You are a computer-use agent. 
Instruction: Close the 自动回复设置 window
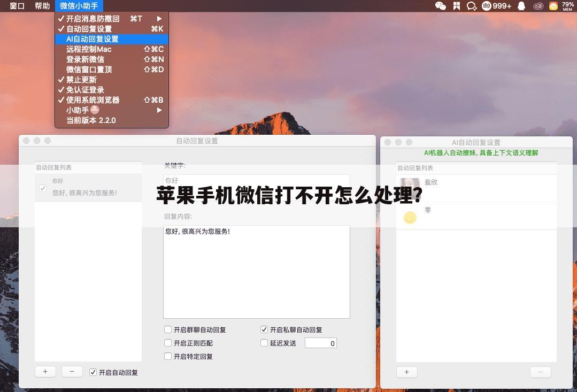[x=26, y=141]
